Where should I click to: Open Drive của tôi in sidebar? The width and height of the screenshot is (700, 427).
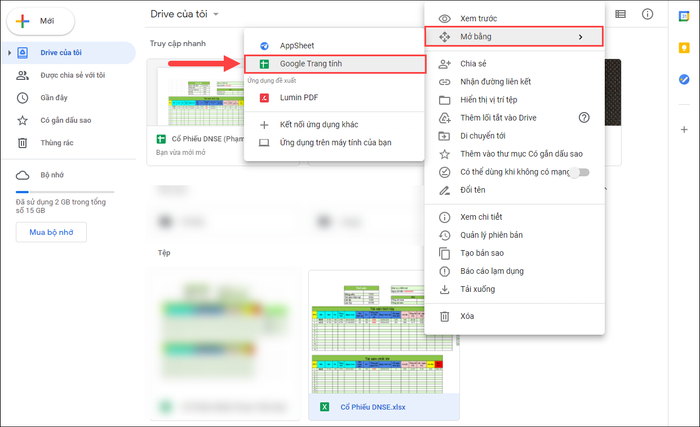tap(69, 53)
